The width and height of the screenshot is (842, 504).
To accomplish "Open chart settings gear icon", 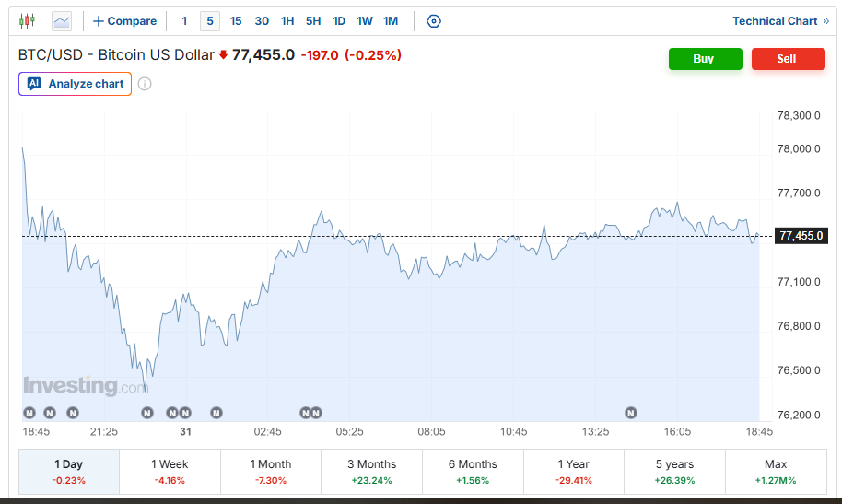I will click(x=433, y=21).
